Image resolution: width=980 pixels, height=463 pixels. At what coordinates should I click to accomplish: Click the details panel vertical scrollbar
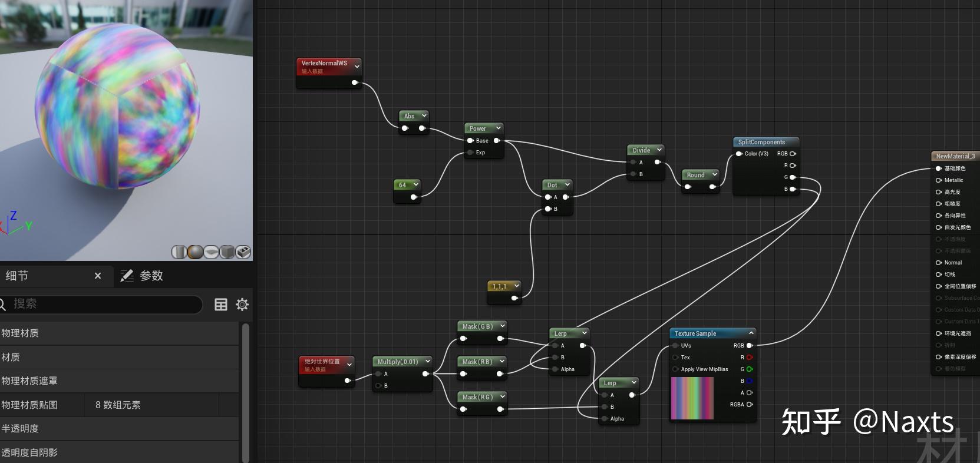246,392
